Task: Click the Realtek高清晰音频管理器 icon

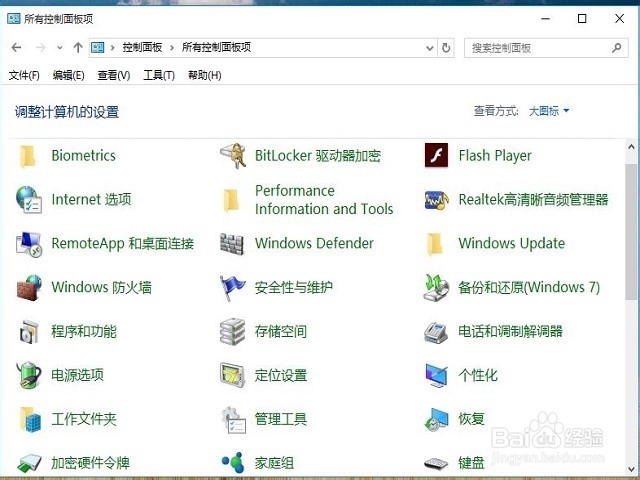Action: (436, 200)
